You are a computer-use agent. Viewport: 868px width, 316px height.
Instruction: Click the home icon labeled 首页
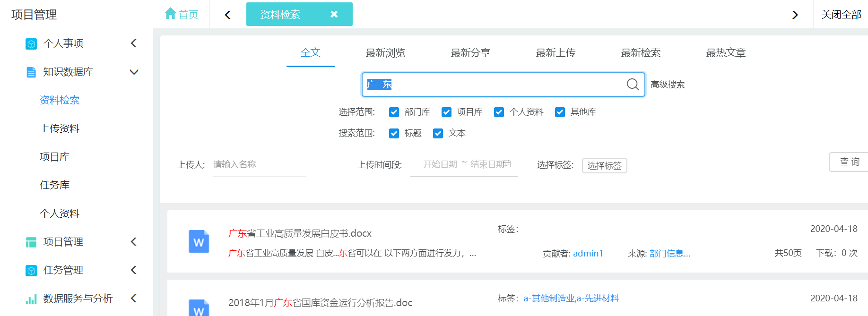(170, 14)
